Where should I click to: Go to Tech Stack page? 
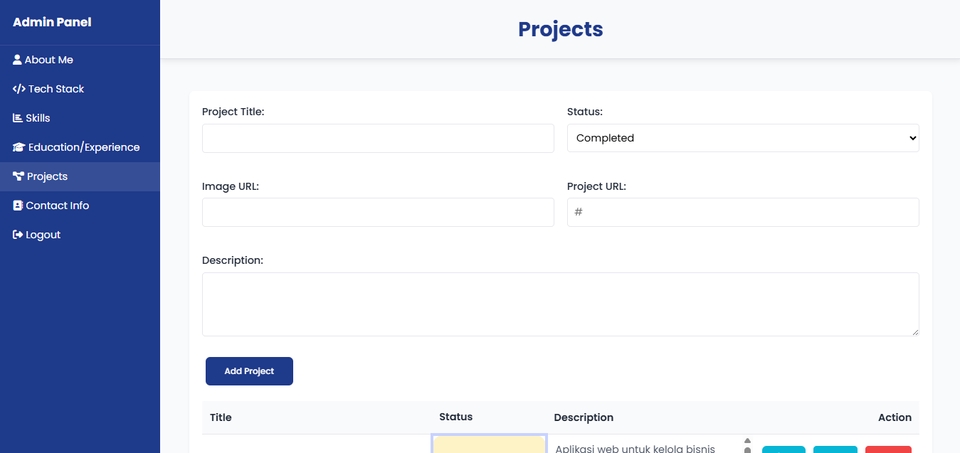click(x=80, y=89)
